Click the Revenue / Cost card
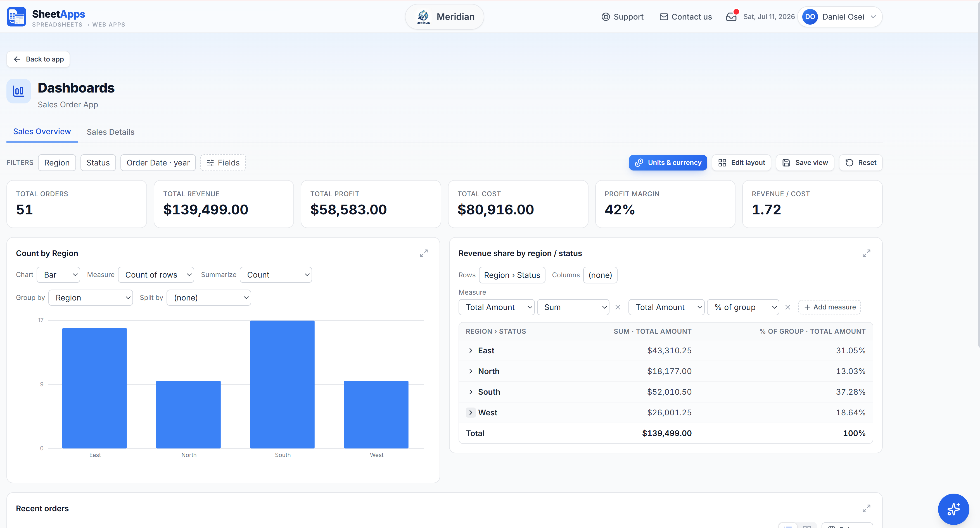The image size is (980, 528). 812,204
